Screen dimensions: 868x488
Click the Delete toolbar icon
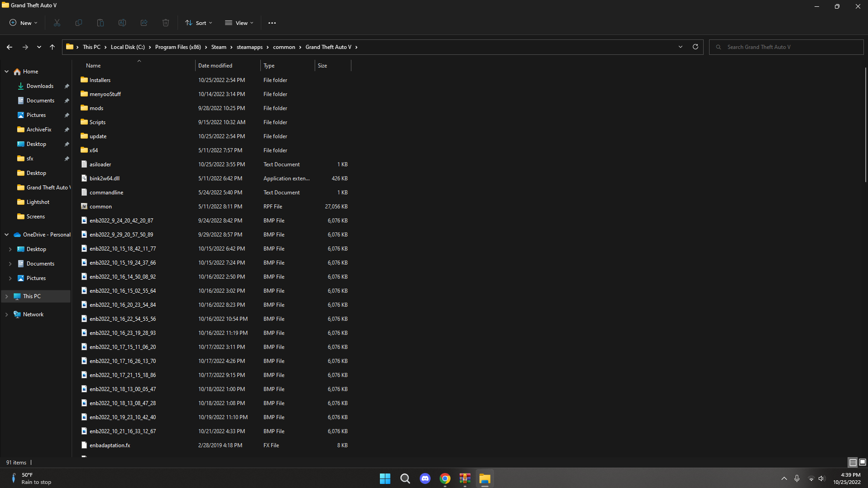point(165,23)
